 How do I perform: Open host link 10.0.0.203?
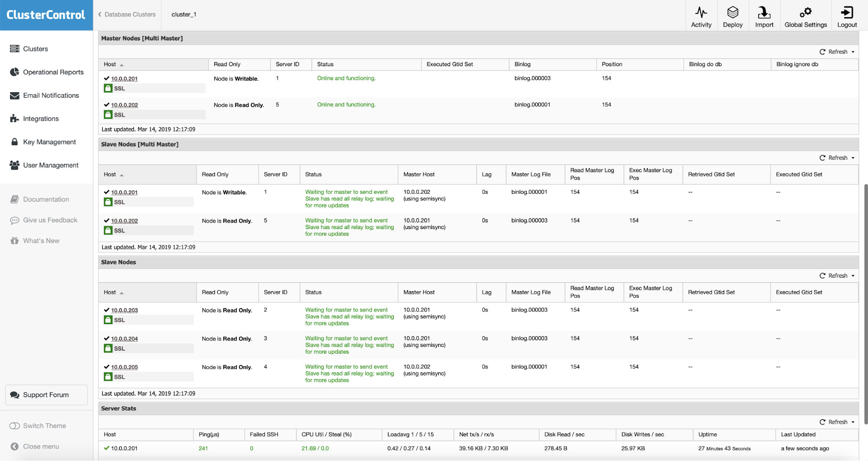[x=124, y=310]
